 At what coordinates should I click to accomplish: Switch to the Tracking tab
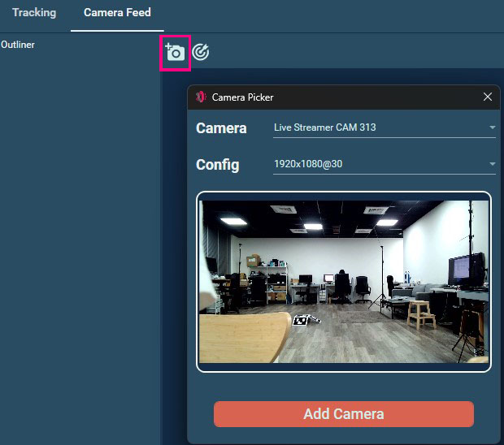34,13
